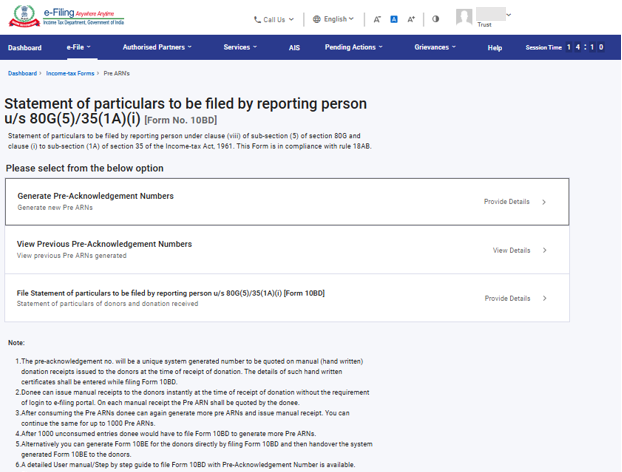Open the Call Us dropdown
The height and width of the screenshot is (472, 622).
[274, 19]
